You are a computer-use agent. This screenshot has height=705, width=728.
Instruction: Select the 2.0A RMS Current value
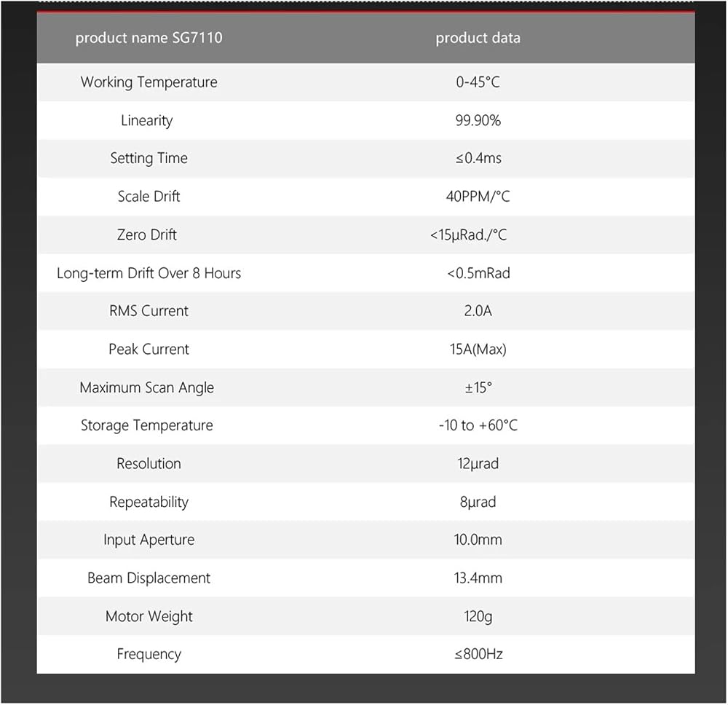478,311
